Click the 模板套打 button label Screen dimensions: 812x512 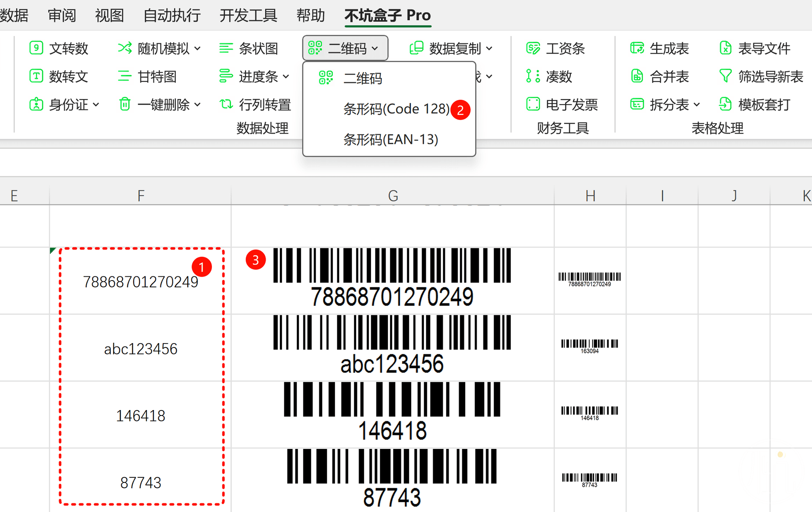(764, 105)
